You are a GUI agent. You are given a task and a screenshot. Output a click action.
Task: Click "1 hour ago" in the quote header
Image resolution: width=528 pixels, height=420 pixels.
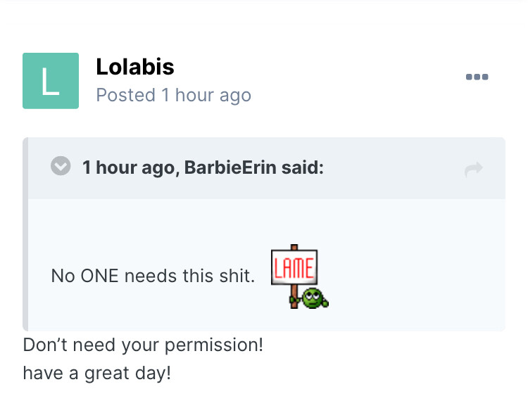point(127,168)
